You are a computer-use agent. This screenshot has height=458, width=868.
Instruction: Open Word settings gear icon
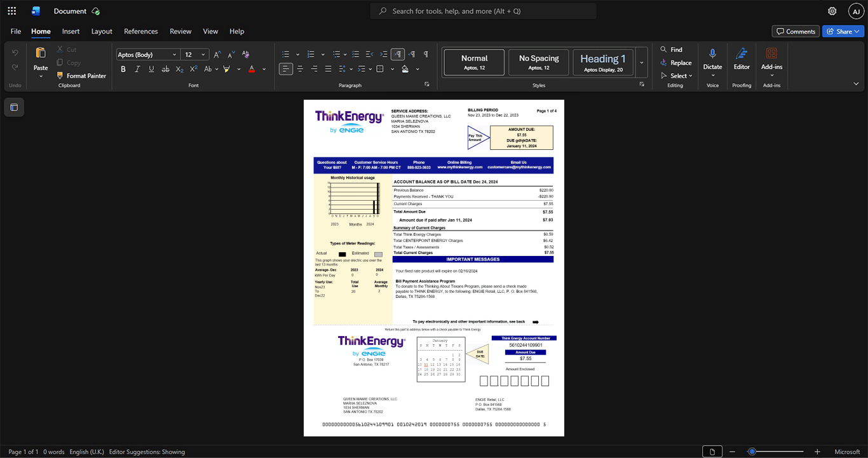832,11
